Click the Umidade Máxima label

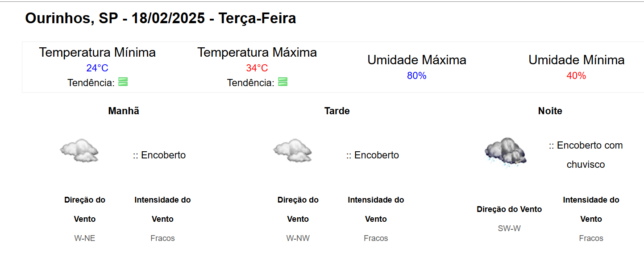click(x=416, y=60)
